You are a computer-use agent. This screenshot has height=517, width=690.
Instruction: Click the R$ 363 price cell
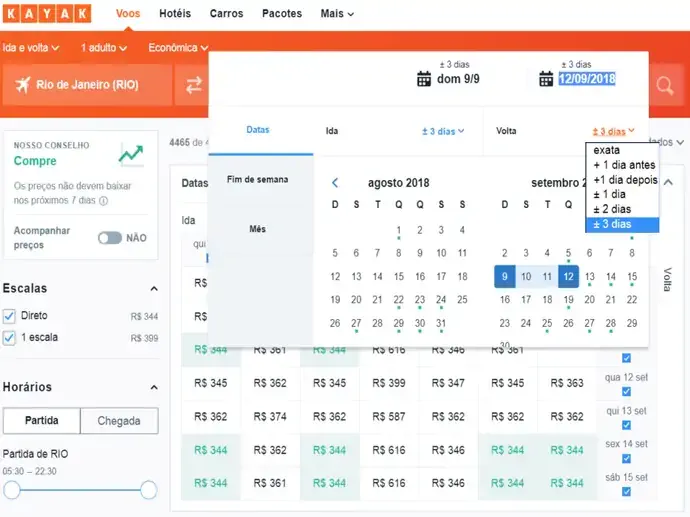click(567, 383)
